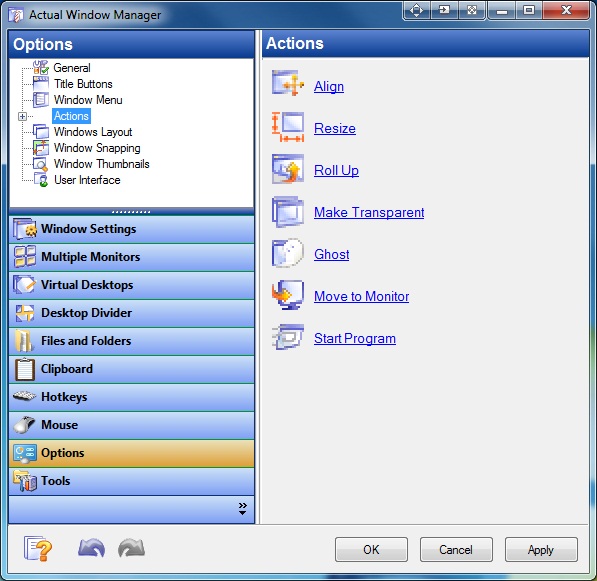Image resolution: width=597 pixels, height=581 pixels.
Task: Click the Make Transparent action icon
Action: click(x=288, y=211)
